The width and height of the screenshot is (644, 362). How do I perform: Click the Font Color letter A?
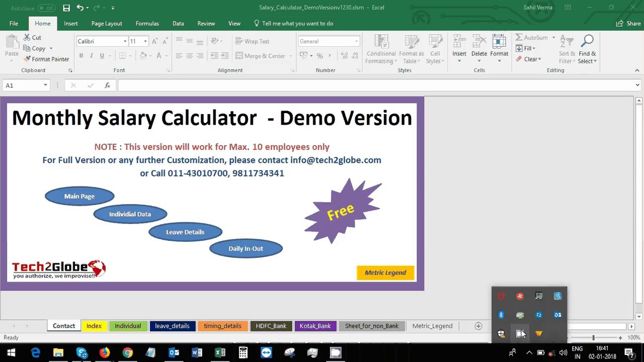[x=159, y=56]
